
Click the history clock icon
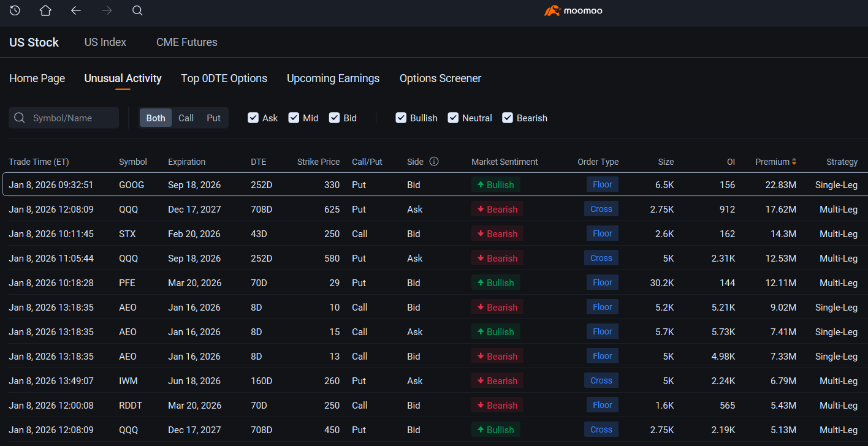(15, 10)
